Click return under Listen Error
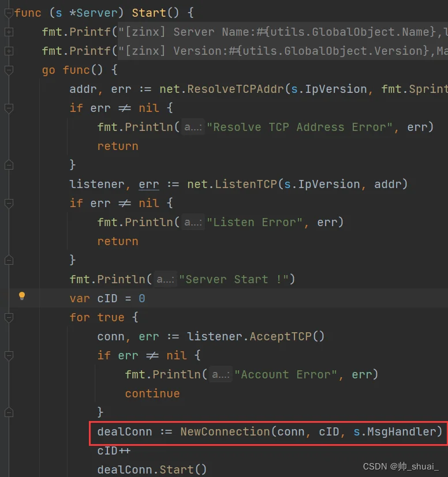The height and width of the screenshot is (477, 448). coord(118,242)
